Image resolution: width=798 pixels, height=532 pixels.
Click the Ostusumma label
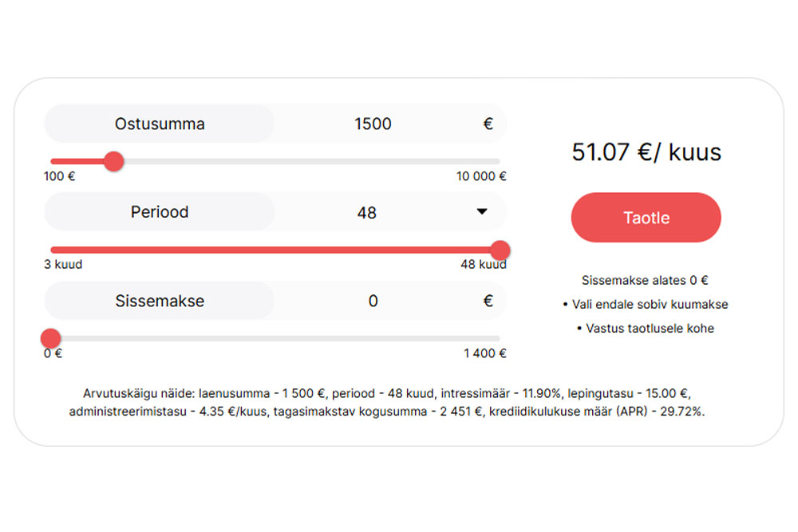[160, 124]
